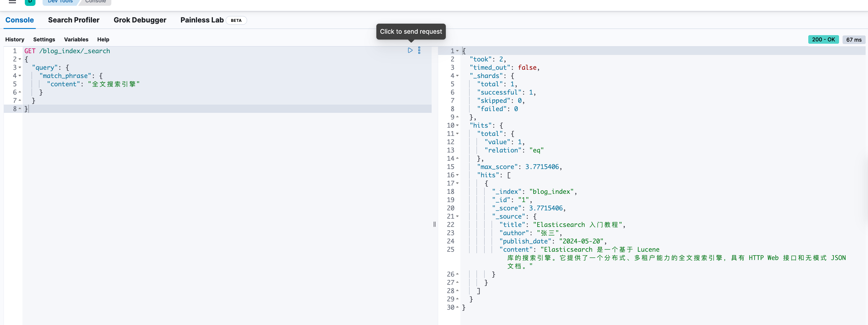Click the BETA badge beside Painless Lab
The width and height of the screenshot is (868, 325).
pyautogui.click(x=236, y=20)
